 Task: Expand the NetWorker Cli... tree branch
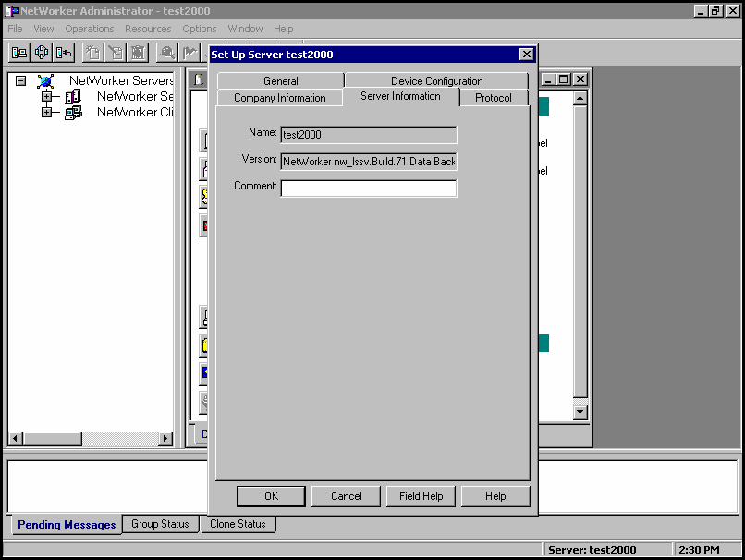coord(46,113)
